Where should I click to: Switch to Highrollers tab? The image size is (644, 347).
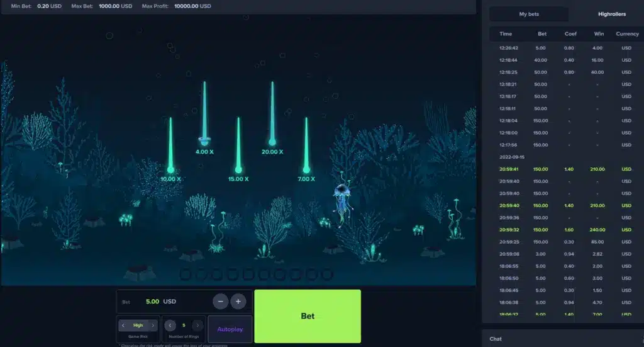(x=611, y=14)
